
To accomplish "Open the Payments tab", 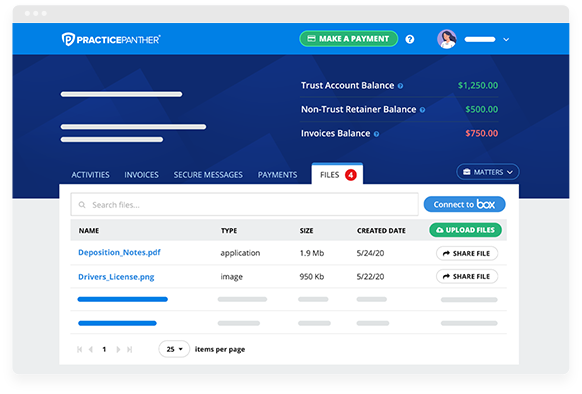I will coord(277,175).
